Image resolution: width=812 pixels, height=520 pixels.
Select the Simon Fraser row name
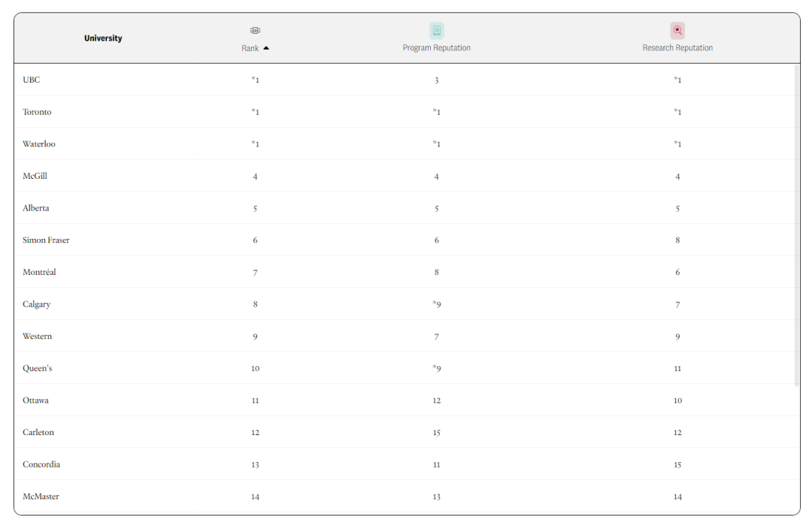46,240
